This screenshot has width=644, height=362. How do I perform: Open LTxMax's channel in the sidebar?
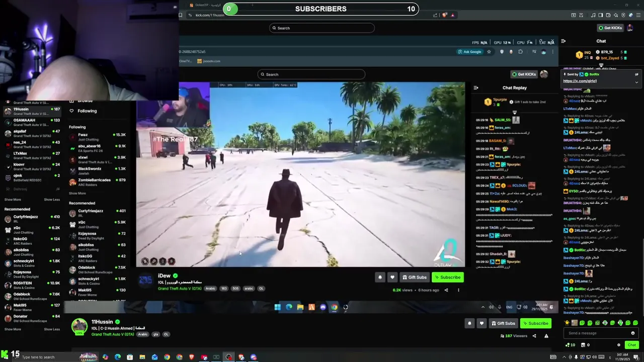point(32,156)
